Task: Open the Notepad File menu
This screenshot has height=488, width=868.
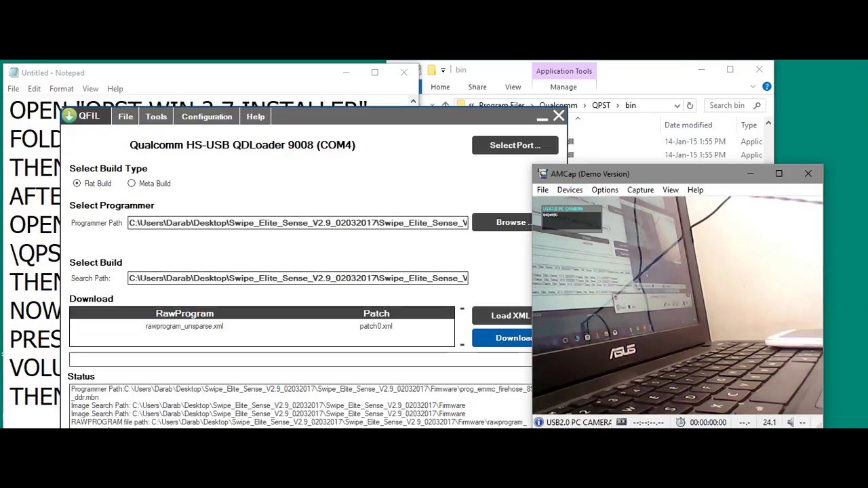Action: pos(14,89)
